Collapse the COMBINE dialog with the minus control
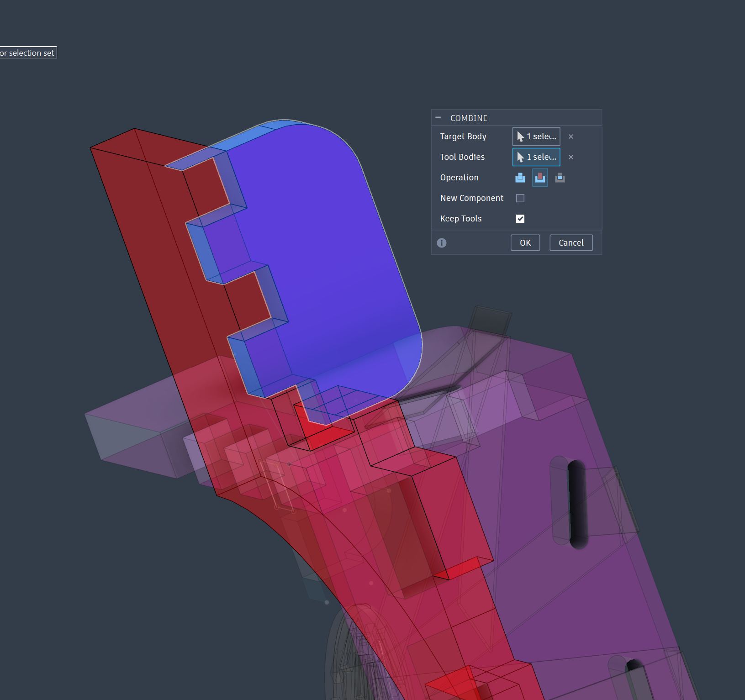The height and width of the screenshot is (700, 745). tap(438, 117)
